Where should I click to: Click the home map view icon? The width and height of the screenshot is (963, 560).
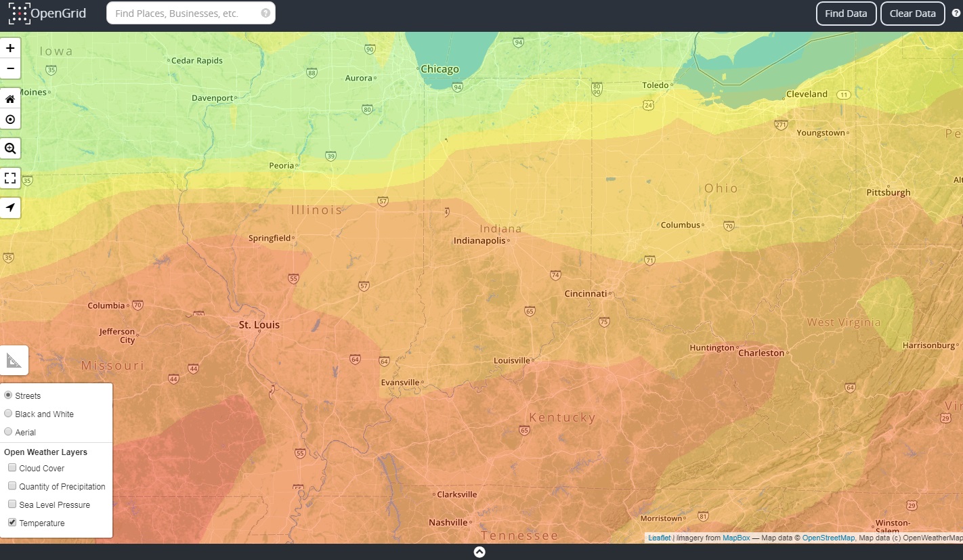[x=10, y=99]
